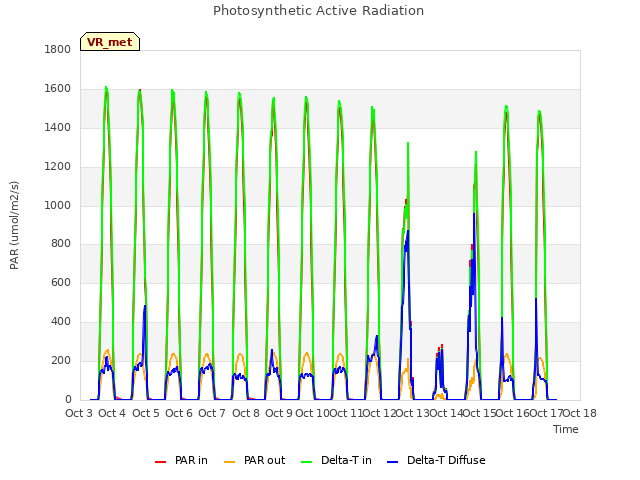
Task: Click the Delta-T Diffuse legend entry
Action: [436, 460]
